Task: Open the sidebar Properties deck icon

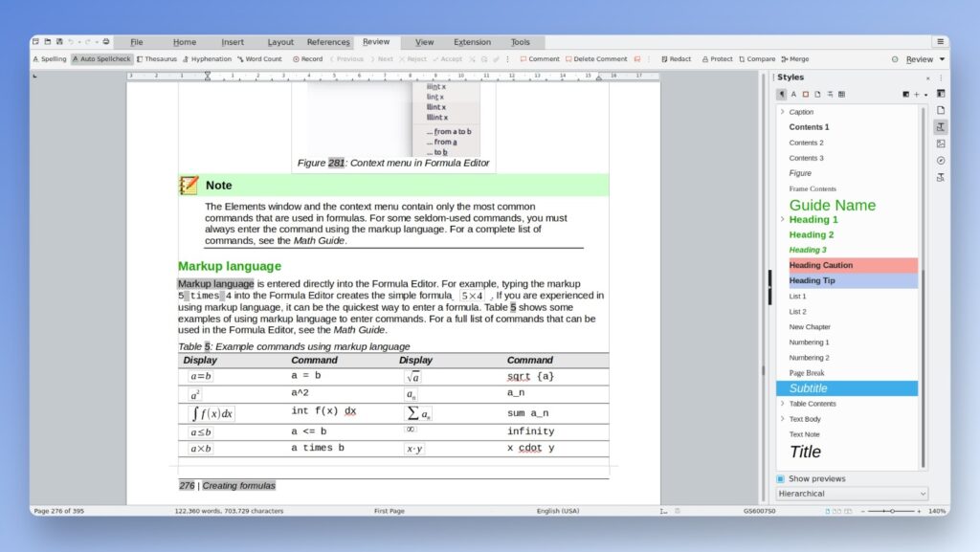Action: (941, 94)
